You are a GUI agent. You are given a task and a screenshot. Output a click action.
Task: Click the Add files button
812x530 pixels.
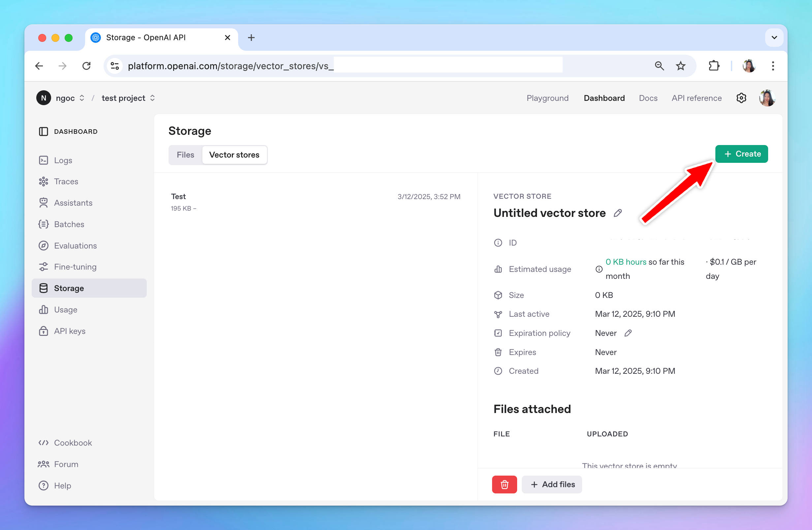pyautogui.click(x=551, y=484)
